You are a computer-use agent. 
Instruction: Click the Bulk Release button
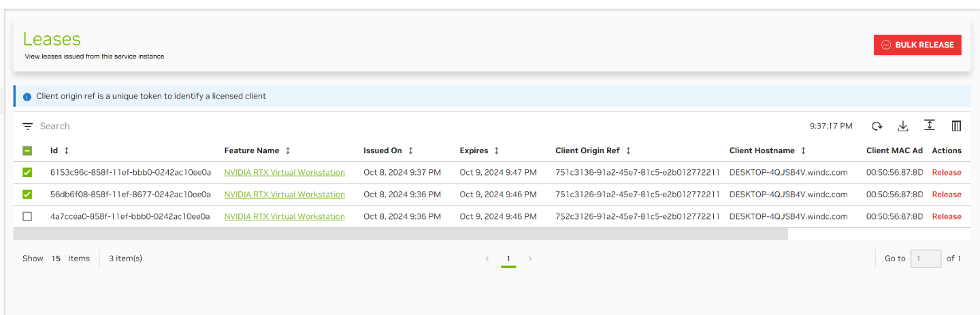[x=917, y=45]
